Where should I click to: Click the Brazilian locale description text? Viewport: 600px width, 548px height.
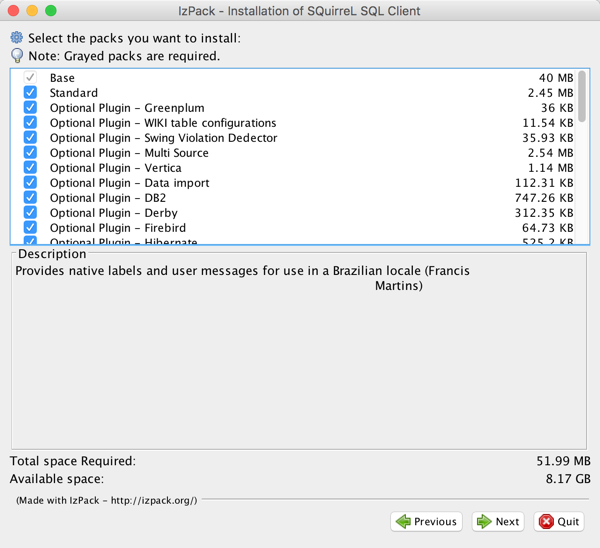pyautogui.click(x=242, y=278)
